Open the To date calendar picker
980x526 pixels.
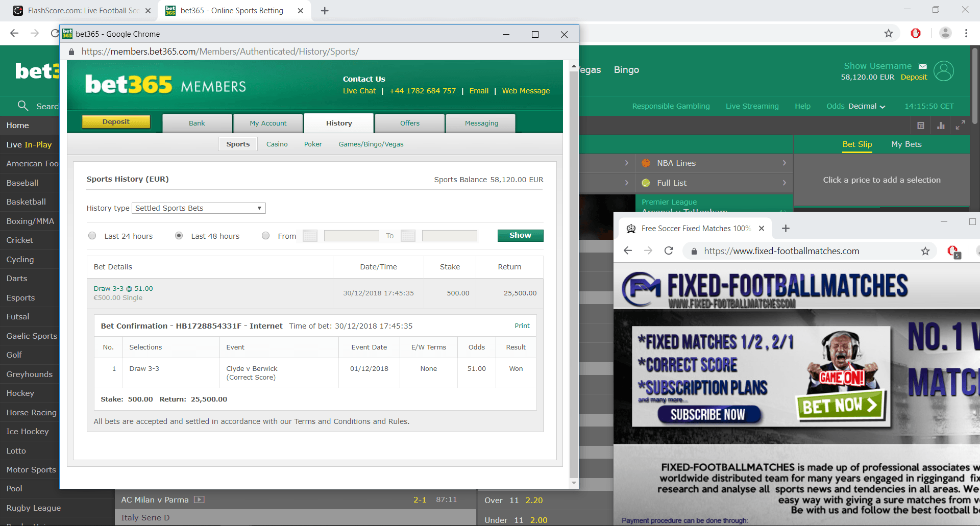click(x=408, y=236)
